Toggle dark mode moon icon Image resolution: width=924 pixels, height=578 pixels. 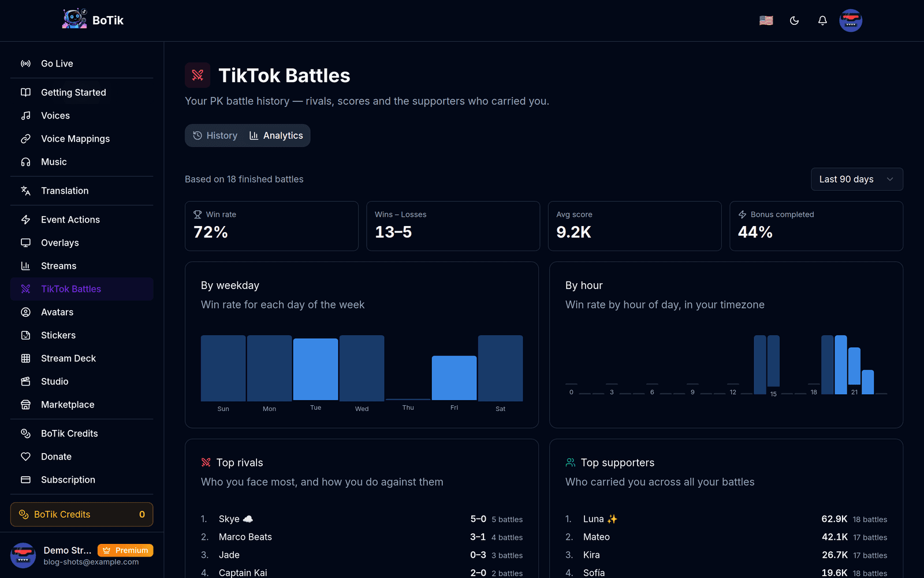[x=794, y=21]
